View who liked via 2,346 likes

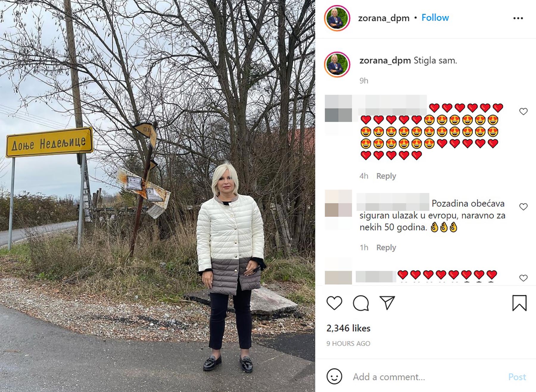tap(348, 328)
